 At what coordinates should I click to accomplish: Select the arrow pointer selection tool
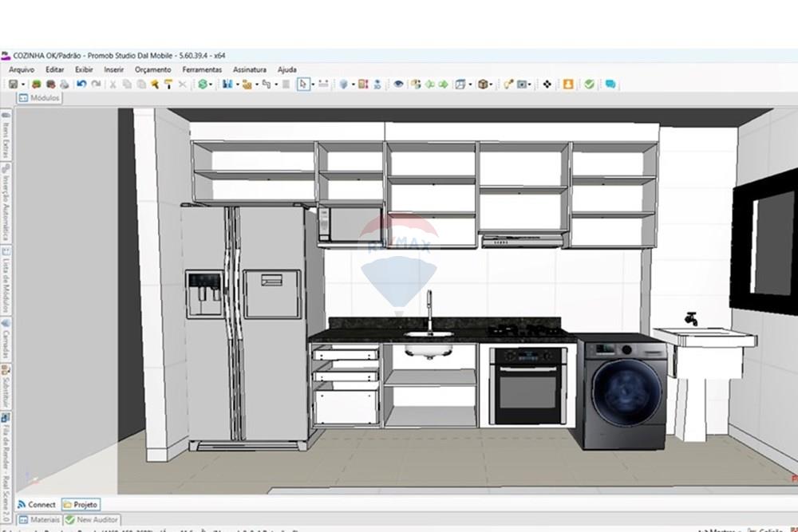[x=303, y=84]
